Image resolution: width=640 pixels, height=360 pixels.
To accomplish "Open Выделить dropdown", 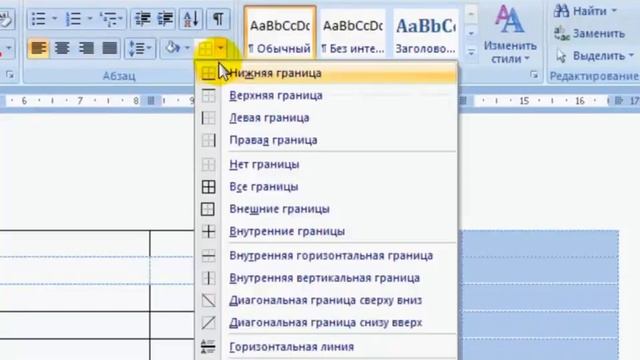I will pyautogui.click(x=594, y=56).
